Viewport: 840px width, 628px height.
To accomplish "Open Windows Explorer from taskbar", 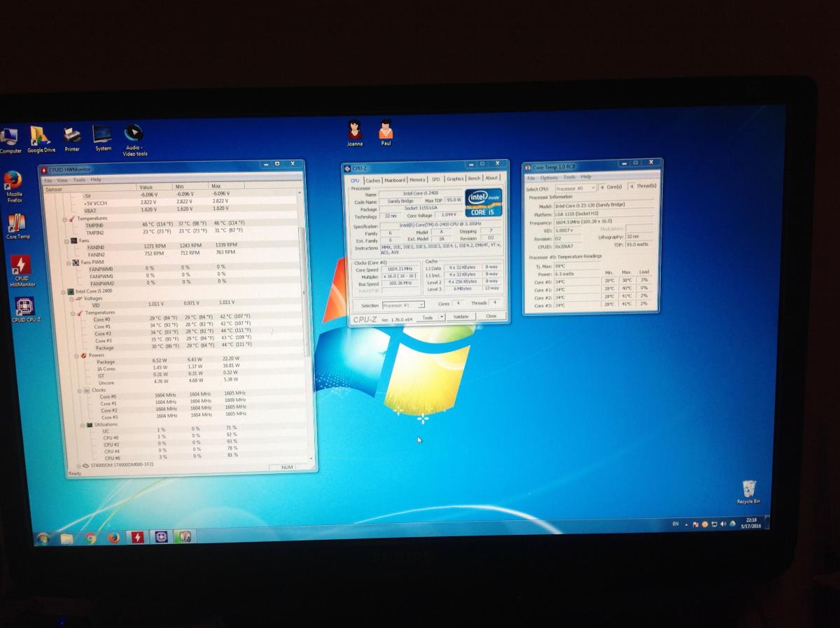I will pos(66,538).
